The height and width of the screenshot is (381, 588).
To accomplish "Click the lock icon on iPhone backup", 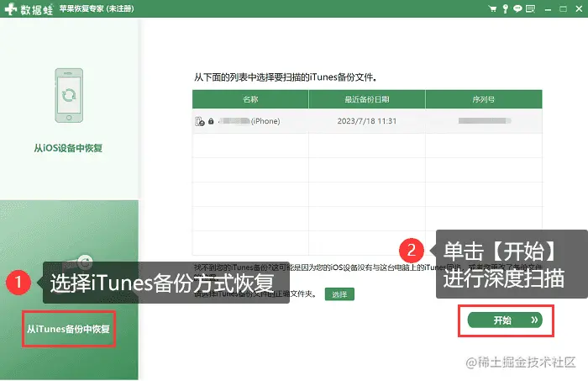I will click(x=211, y=121).
